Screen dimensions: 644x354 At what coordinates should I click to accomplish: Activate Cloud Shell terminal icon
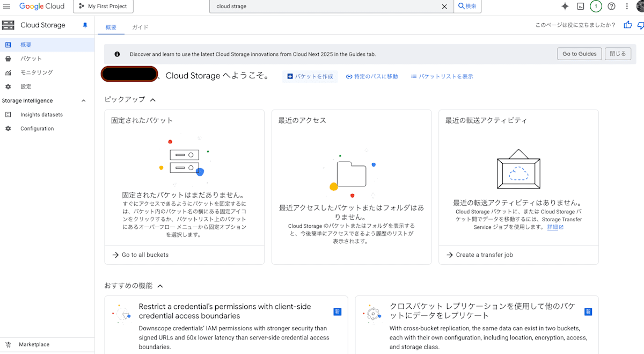[581, 6]
